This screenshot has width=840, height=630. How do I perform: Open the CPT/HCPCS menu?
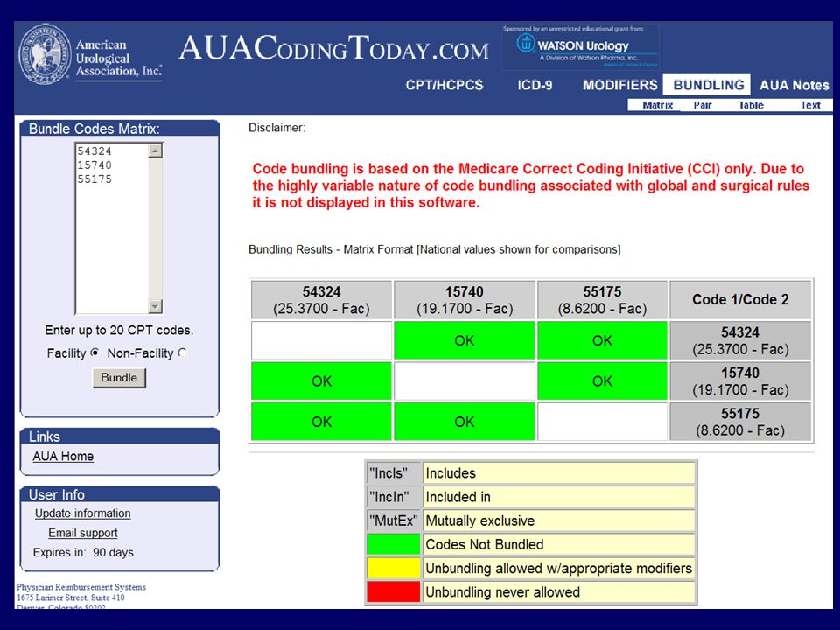(444, 85)
